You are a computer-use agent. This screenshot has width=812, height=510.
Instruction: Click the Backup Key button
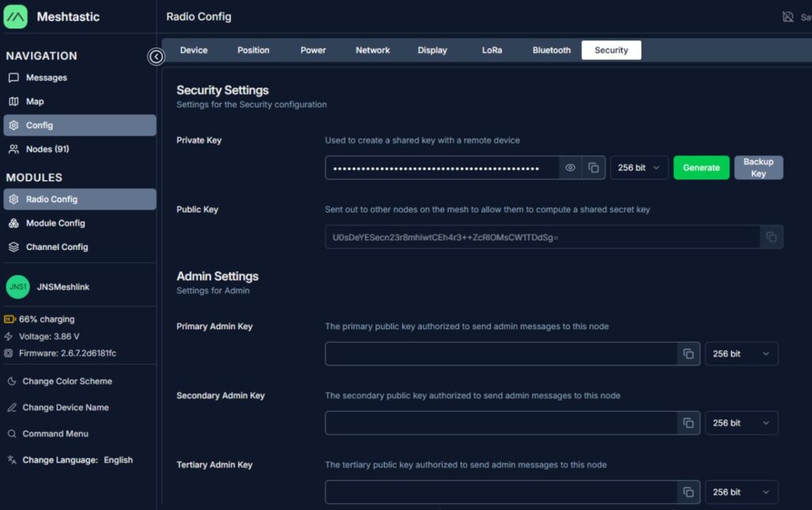[758, 167]
